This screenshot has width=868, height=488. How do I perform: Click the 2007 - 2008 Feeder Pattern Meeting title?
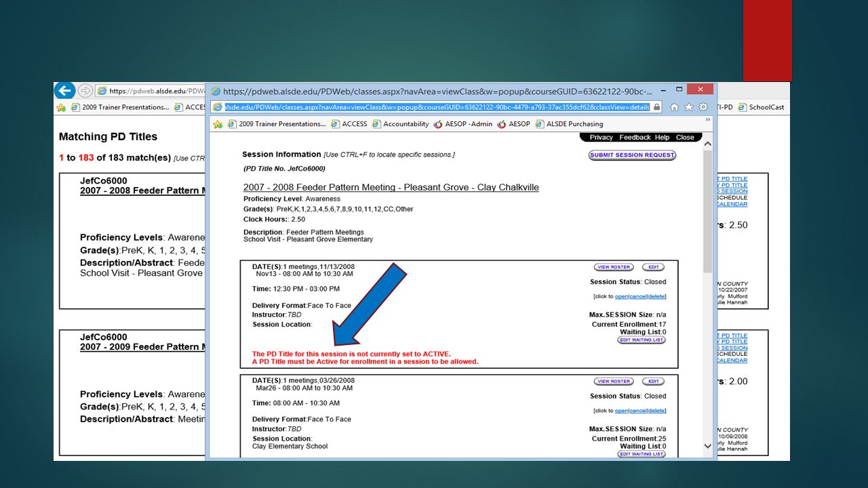[391, 187]
